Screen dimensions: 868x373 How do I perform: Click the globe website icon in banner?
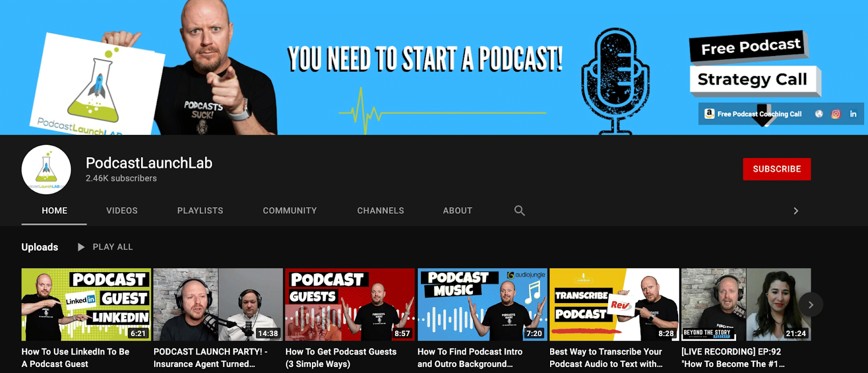[819, 114]
